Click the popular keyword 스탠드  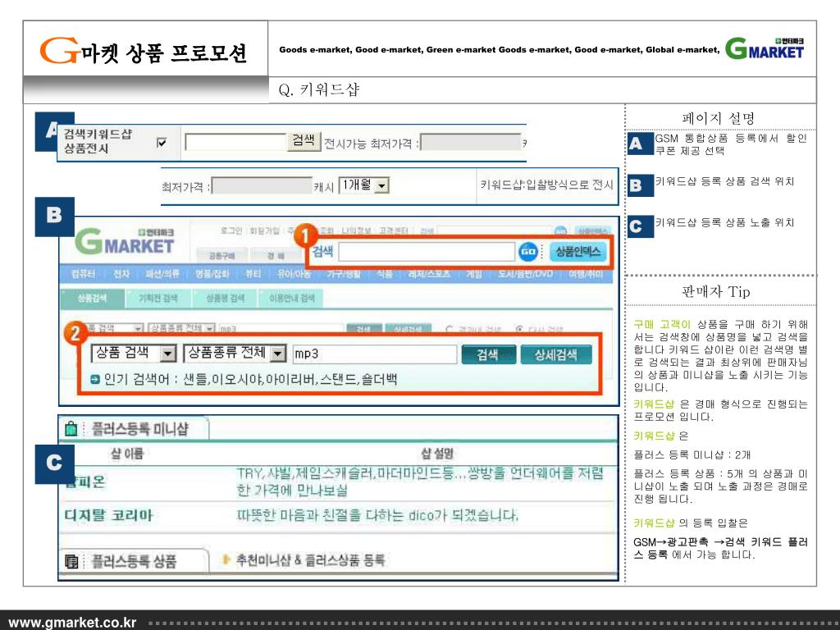click(x=338, y=380)
